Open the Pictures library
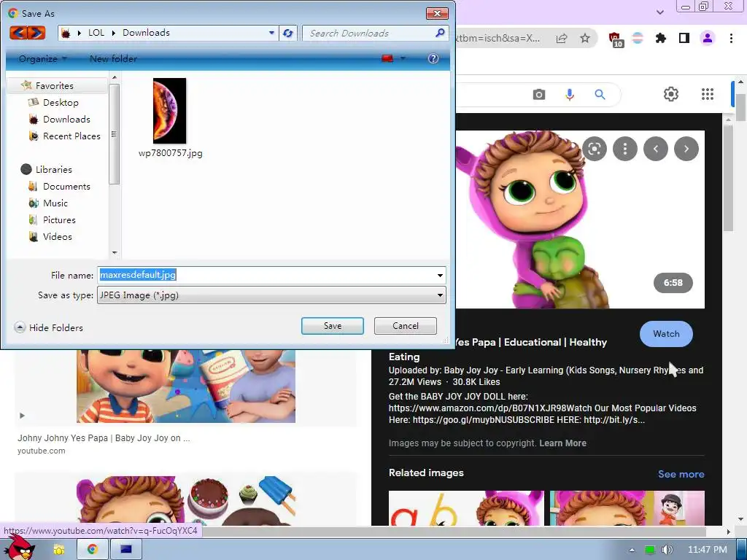 click(x=59, y=219)
